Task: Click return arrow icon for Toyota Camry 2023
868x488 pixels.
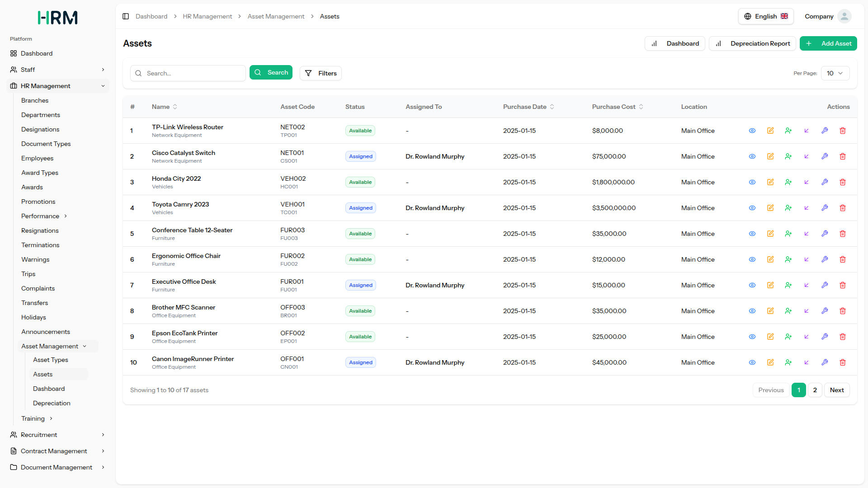Action: 807,208
